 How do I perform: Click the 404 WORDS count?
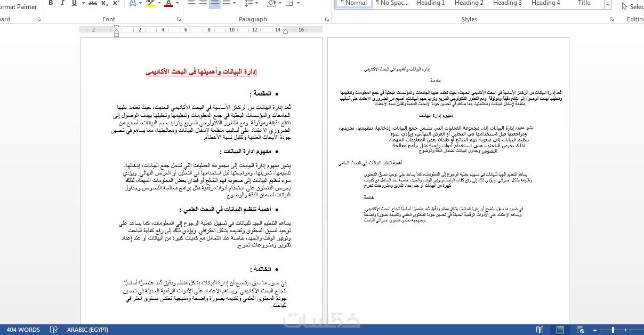[x=23, y=330]
